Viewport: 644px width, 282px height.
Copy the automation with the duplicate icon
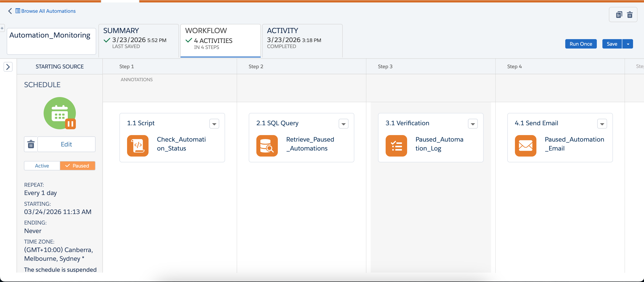pos(619,15)
